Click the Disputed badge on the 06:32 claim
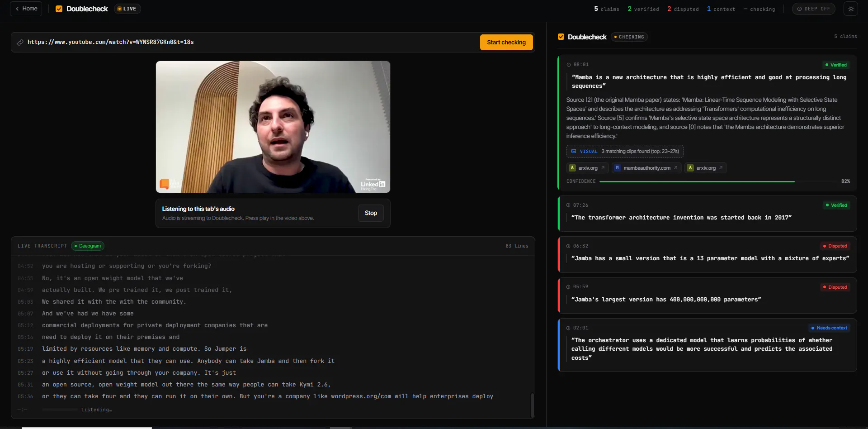Image resolution: width=868 pixels, height=429 pixels. tap(835, 246)
